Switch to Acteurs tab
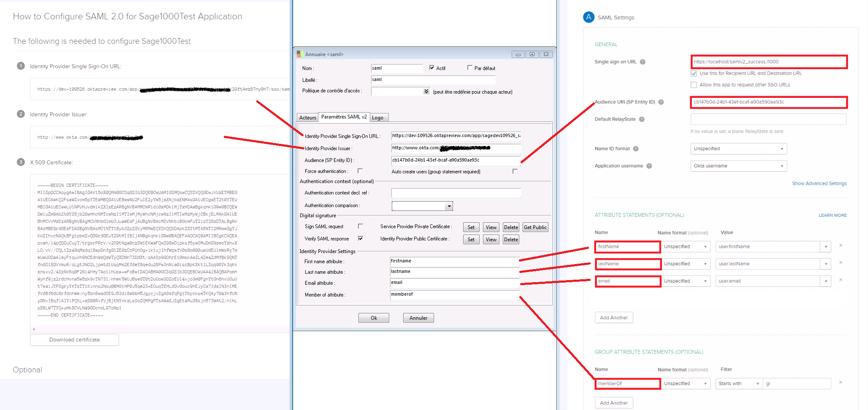 pos(308,118)
